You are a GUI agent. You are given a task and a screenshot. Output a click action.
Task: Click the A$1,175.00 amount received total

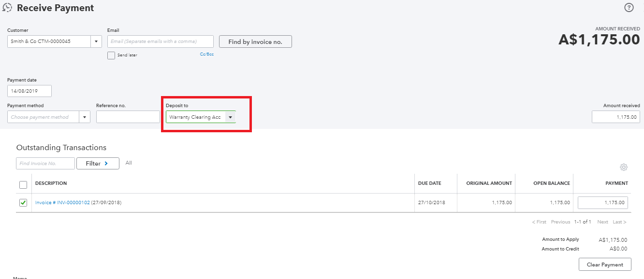click(x=599, y=40)
